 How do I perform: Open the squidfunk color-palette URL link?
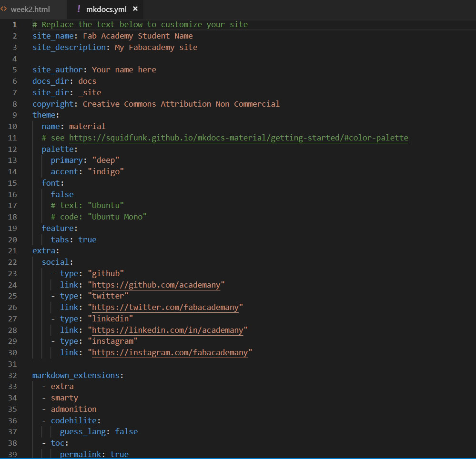239,138
